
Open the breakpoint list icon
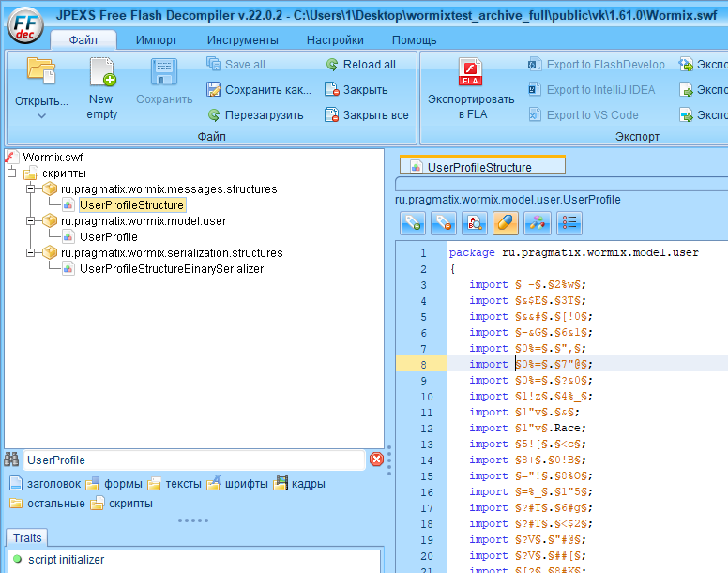pyautogui.click(x=569, y=223)
